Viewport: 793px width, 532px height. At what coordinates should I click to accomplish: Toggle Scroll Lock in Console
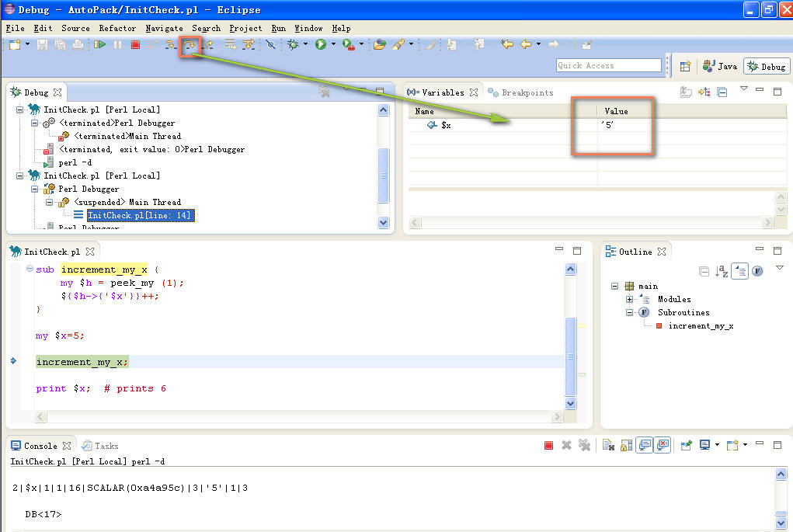pyautogui.click(x=627, y=446)
